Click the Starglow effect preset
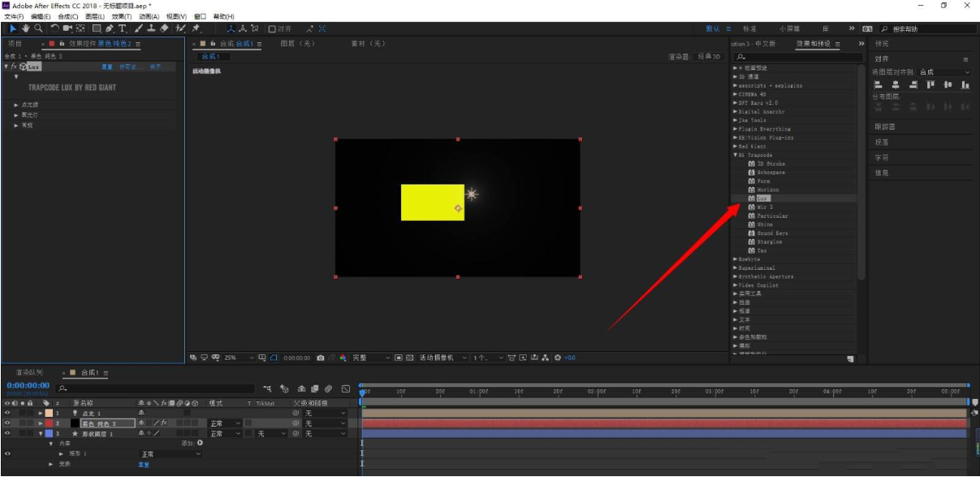 tap(769, 241)
